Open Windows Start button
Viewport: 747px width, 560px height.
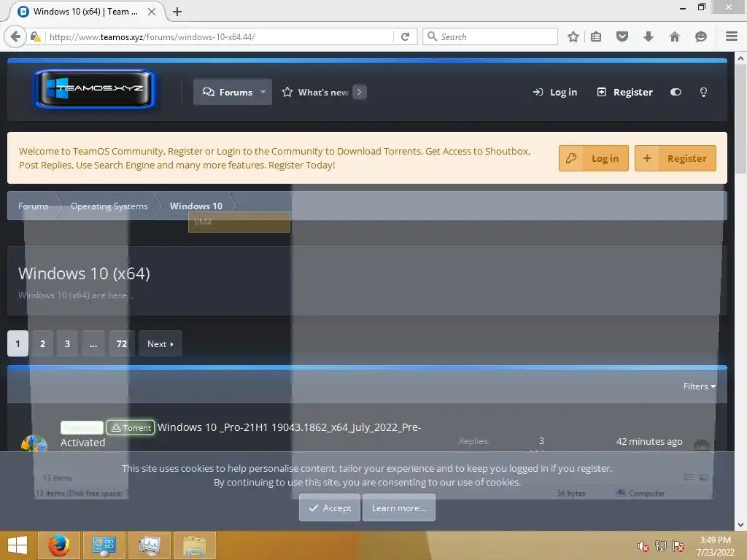(18, 545)
